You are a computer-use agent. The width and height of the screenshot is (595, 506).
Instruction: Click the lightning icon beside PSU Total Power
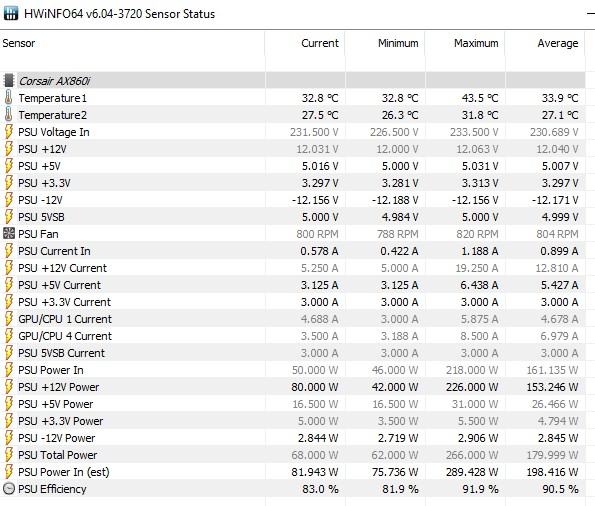click(9, 455)
